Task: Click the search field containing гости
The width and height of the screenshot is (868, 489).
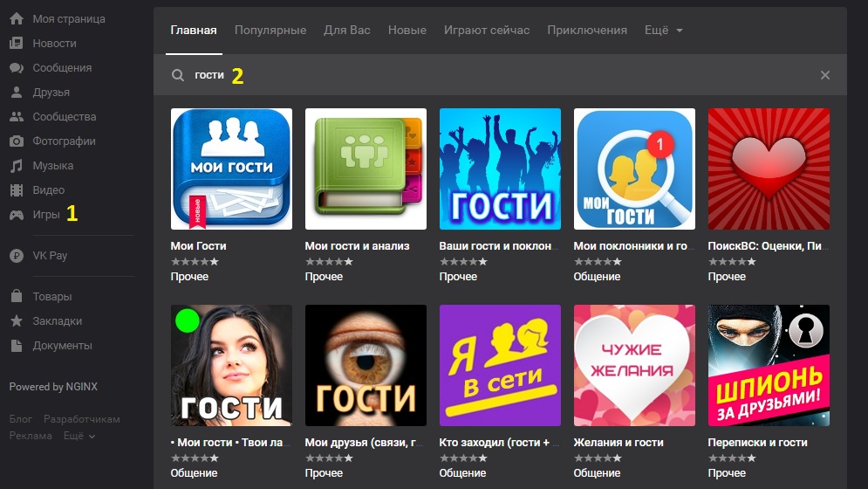Action: [x=500, y=75]
